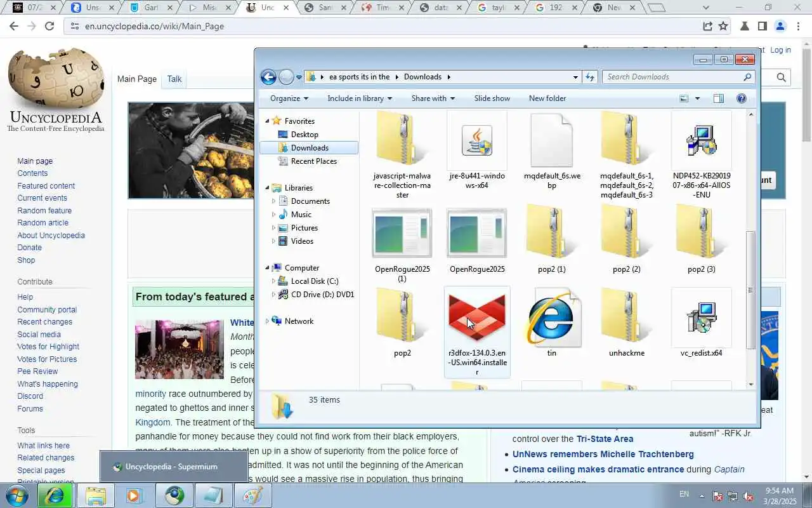This screenshot has width=812, height=508.
Task: Open the Share with dropdown
Action: [x=433, y=98]
